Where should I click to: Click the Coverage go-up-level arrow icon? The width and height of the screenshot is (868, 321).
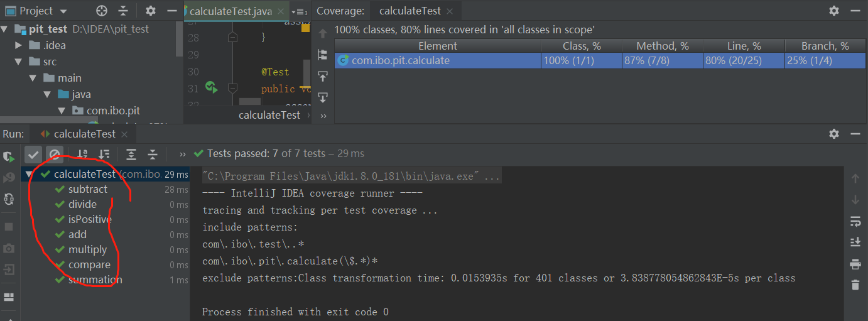tap(323, 33)
